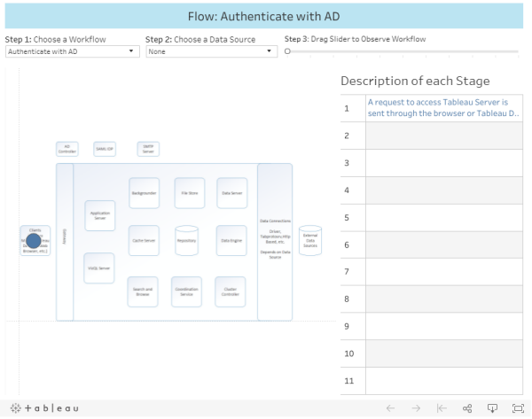Select the Repository cylinder

pyautogui.click(x=186, y=240)
